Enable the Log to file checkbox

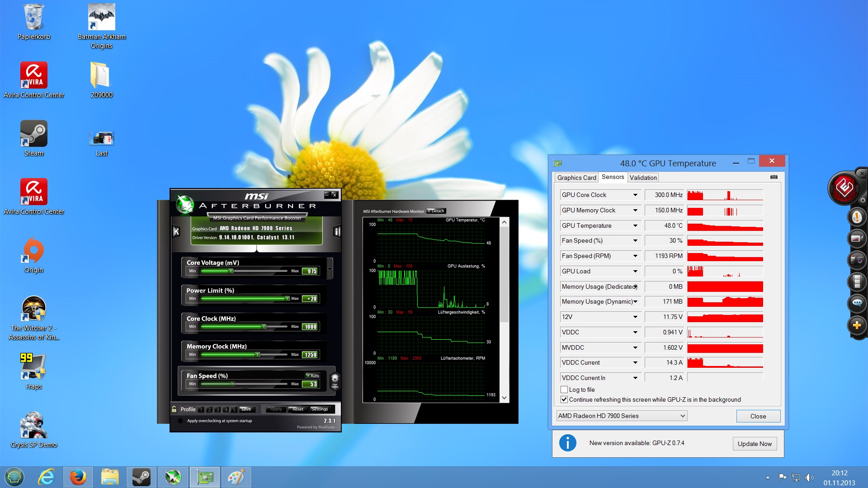coord(564,389)
